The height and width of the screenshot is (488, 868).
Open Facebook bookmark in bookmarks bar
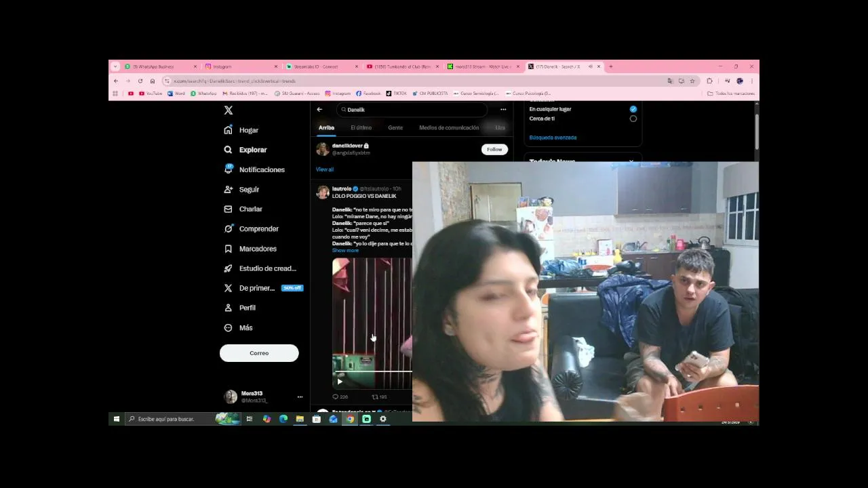368,94
